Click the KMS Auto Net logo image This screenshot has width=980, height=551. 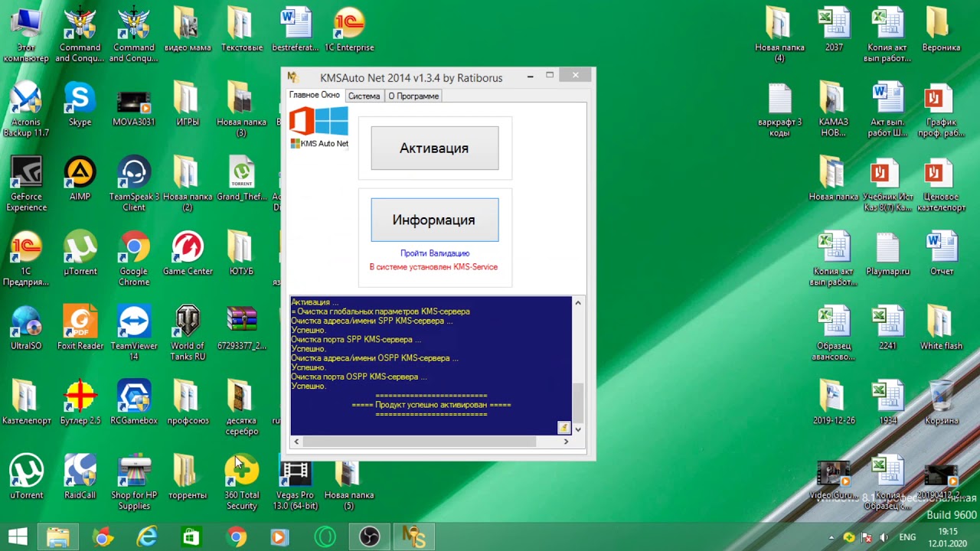pyautogui.click(x=319, y=127)
